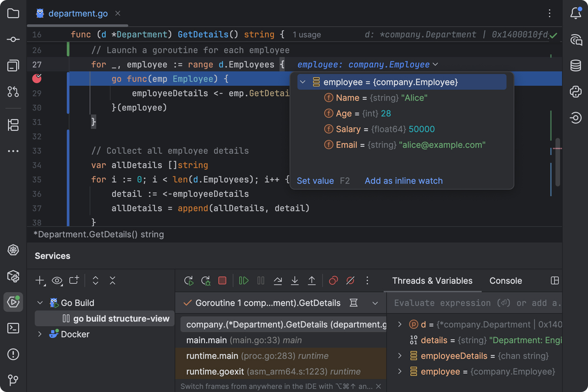This screenshot has width=588, height=392.
Task: Expand the employeeDetails variable
Action: click(400, 356)
